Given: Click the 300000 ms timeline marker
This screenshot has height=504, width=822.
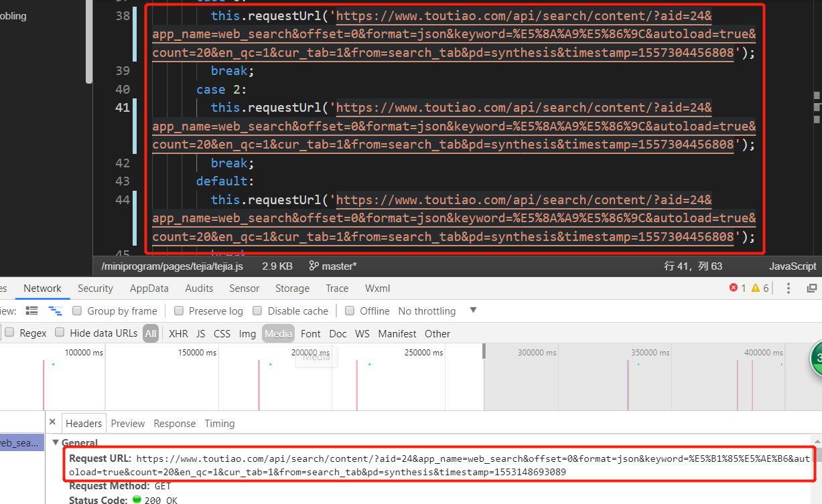Looking at the screenshot, I should tap(537, 352).
